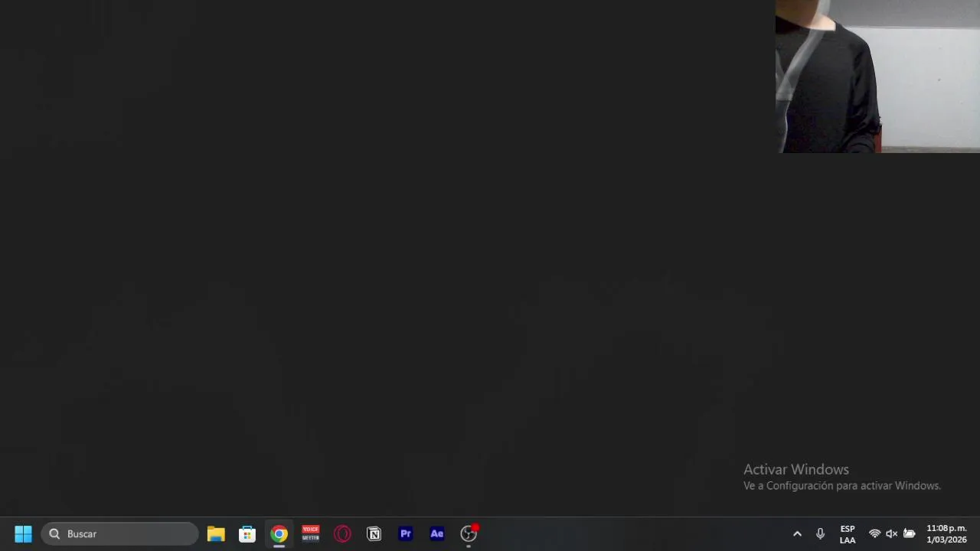Viewport: 980px width, 551px height.
Task: Click the microphone tray icon
Action: pyautogui.click(x=820, y=533)
